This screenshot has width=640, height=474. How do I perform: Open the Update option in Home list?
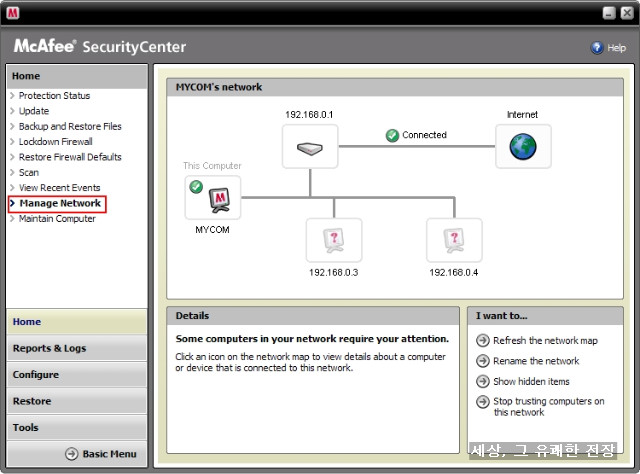tap(34, 111)
